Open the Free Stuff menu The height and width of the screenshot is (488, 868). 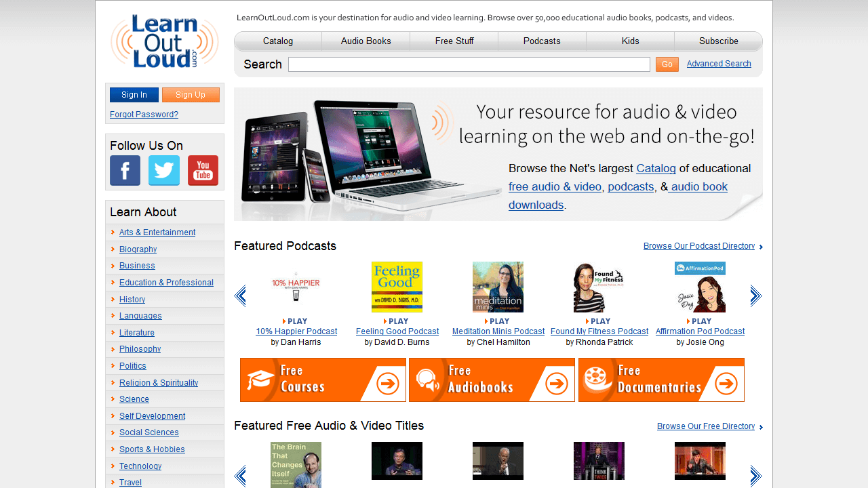454,41
